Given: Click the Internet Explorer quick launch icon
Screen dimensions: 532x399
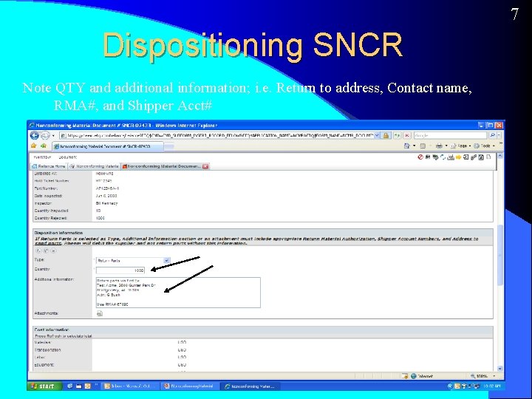Looking at the screenshot, I should [70, 386].
